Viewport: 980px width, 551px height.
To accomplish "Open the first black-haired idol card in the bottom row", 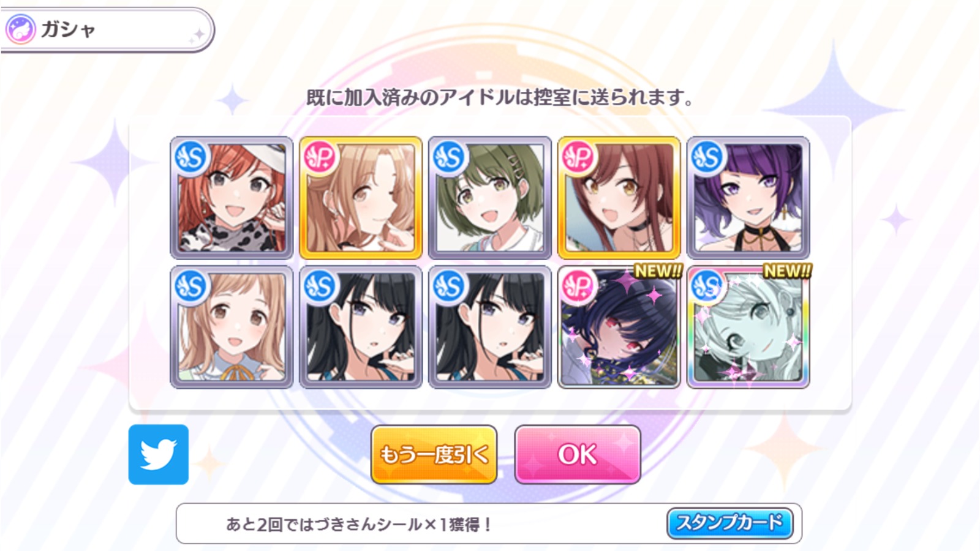I will coord(361,327).
